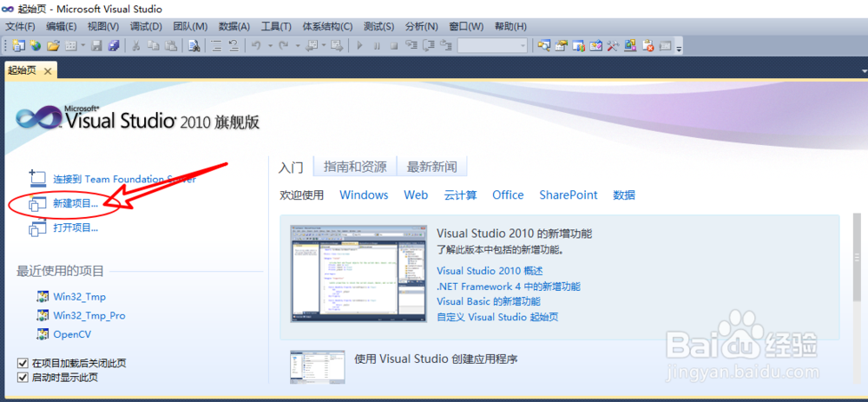
Task: Open the solution configuration combo box
Action: pos(493,45)
